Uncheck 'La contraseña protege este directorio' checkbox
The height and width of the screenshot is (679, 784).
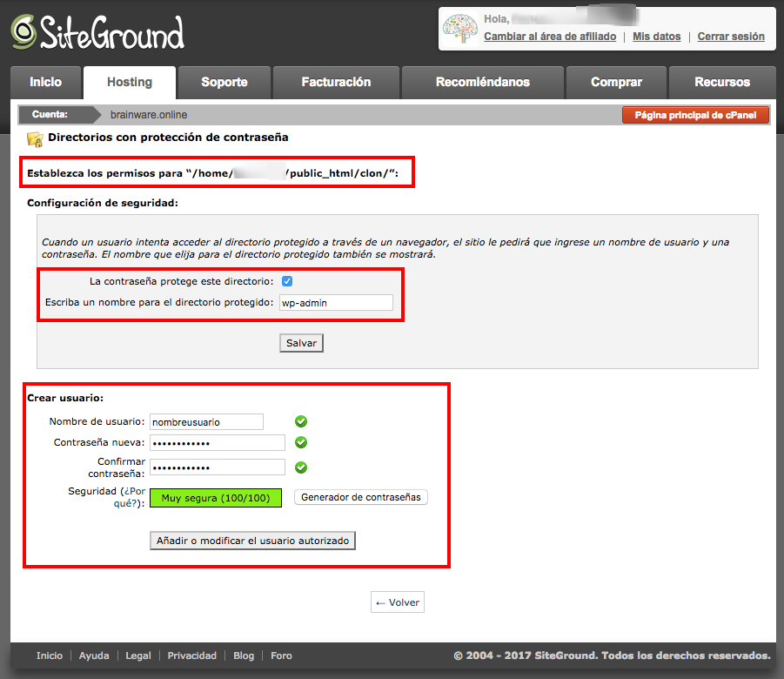click(x=287, y=281)
